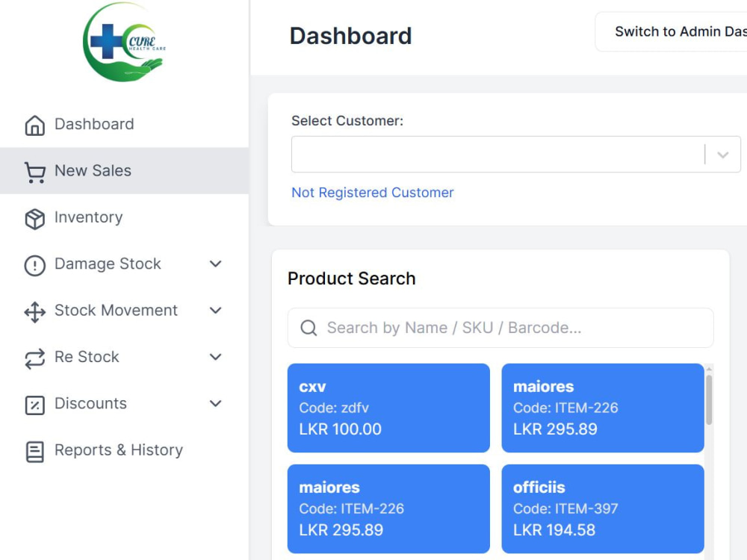Select the officiis ITEM-397 product card
The image size is (747, 560).
(x=603, y=508)
